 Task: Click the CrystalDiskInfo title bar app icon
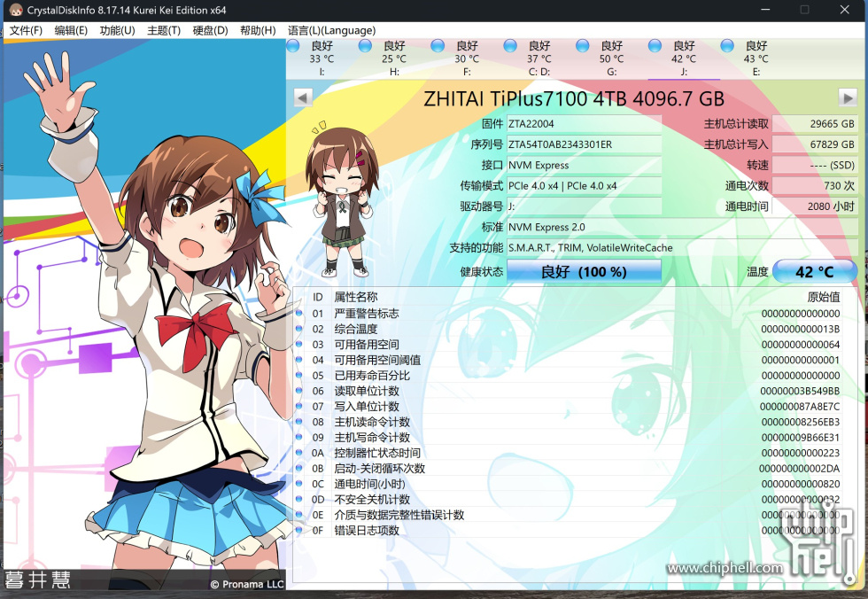click(16, 10)
